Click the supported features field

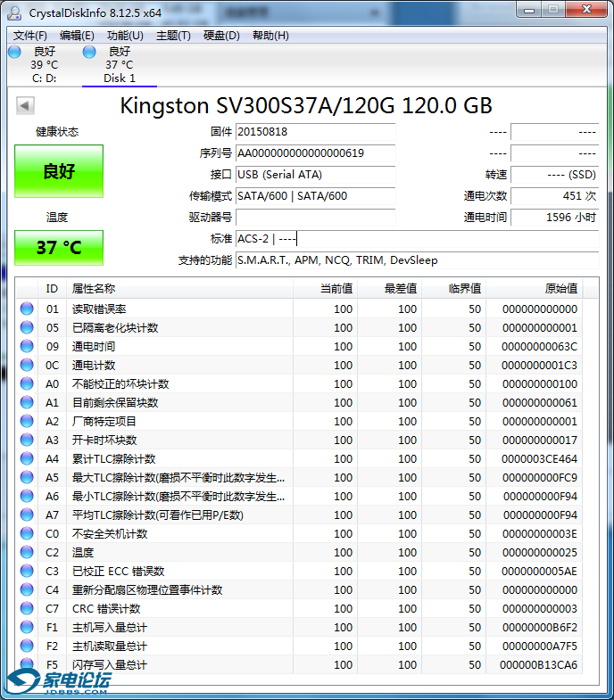point(418,260)
